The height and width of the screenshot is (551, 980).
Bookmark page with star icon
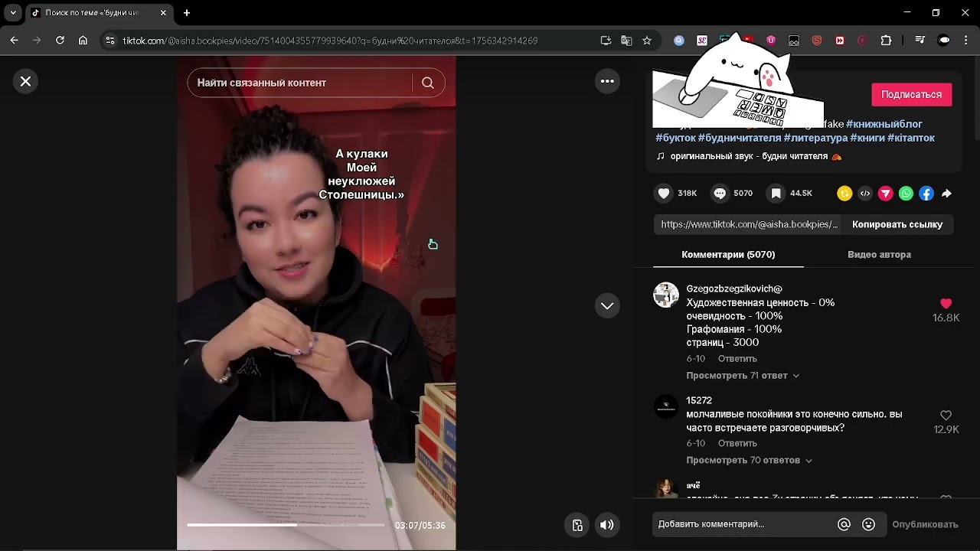pos(647,41)
